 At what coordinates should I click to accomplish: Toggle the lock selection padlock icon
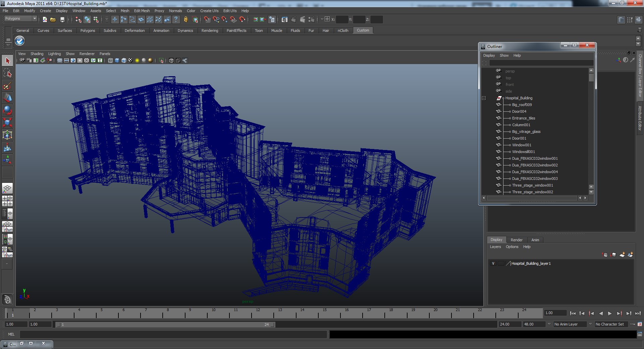185,19
